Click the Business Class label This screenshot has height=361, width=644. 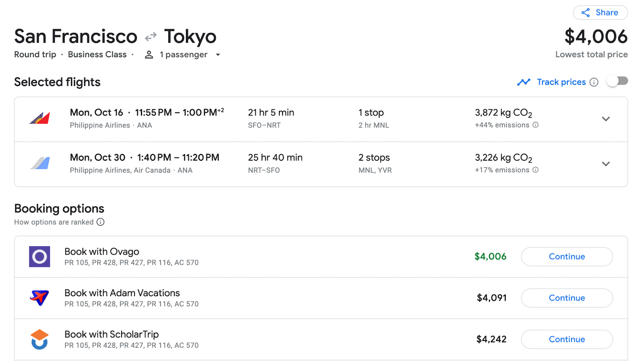coord(97,54)
